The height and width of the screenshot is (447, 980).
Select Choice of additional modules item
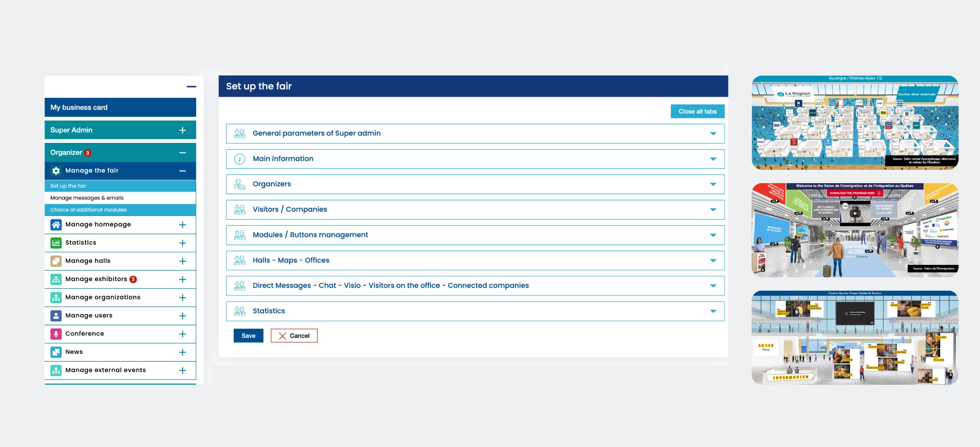[88, 210]
